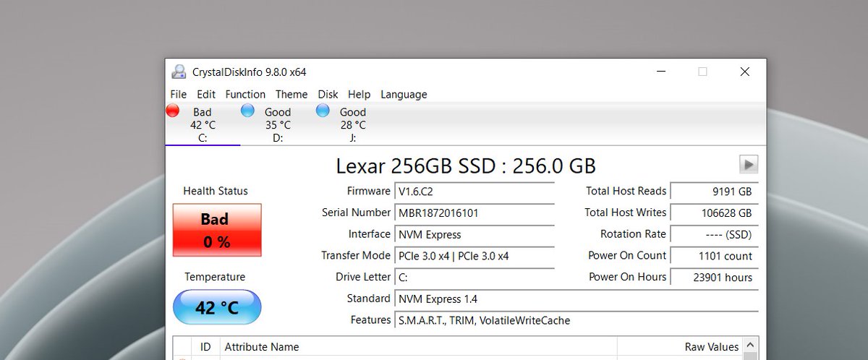Click the Power On Hours label
868x360 pixels.
pos(627,277)
